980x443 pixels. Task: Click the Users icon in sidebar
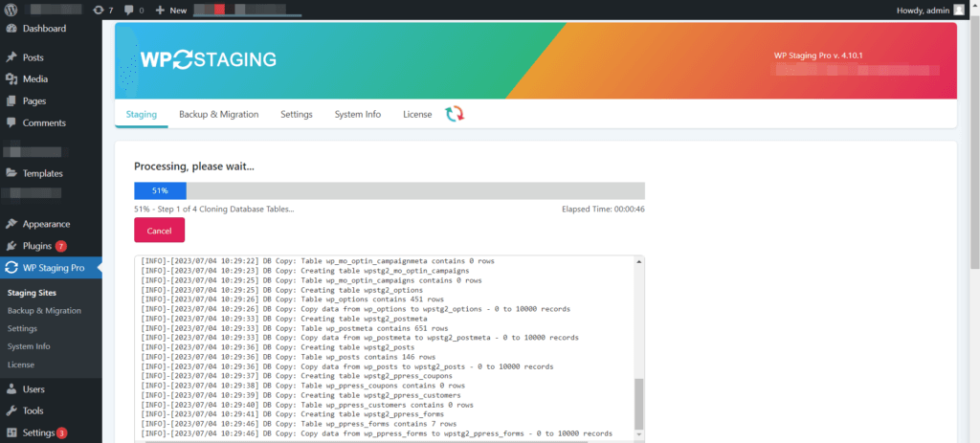(11, 389)
